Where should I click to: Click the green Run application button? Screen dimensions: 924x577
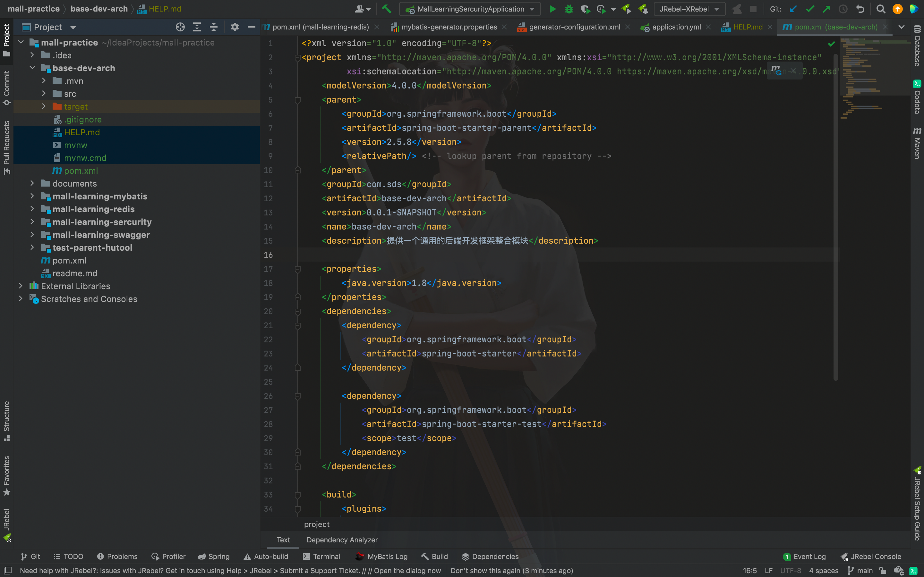552,9
